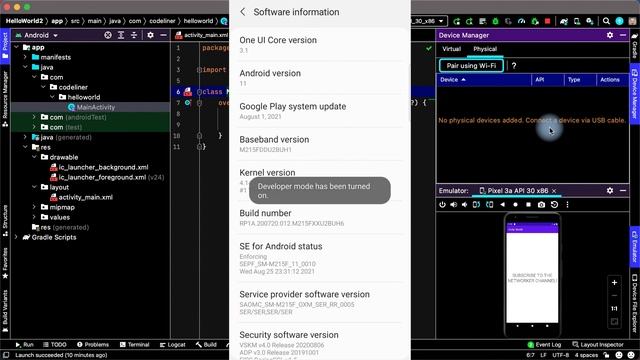Open Emulator panel settings gear
This screenshot has width=640, height=360.
pyautogui.click(x=610, y=191)
